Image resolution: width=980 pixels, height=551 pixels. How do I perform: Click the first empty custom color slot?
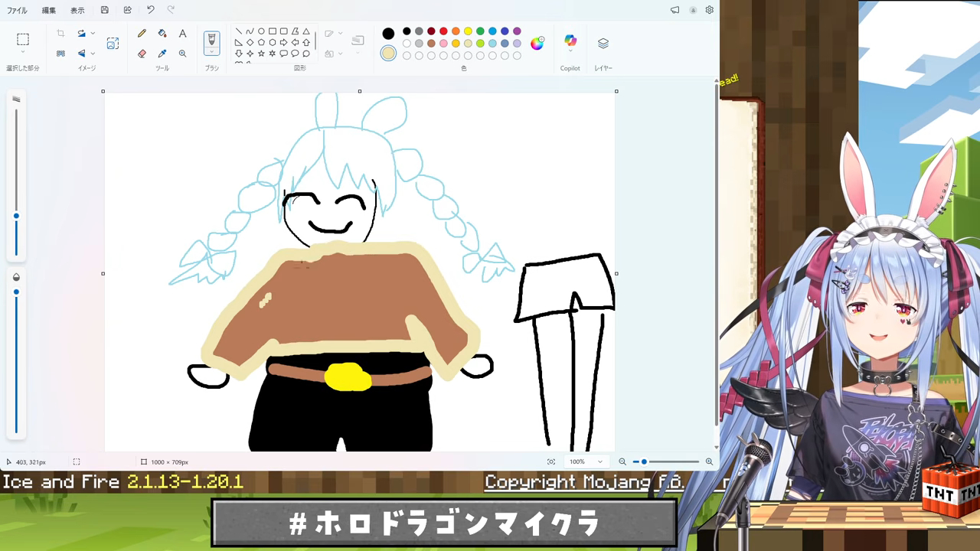point(407,56)
